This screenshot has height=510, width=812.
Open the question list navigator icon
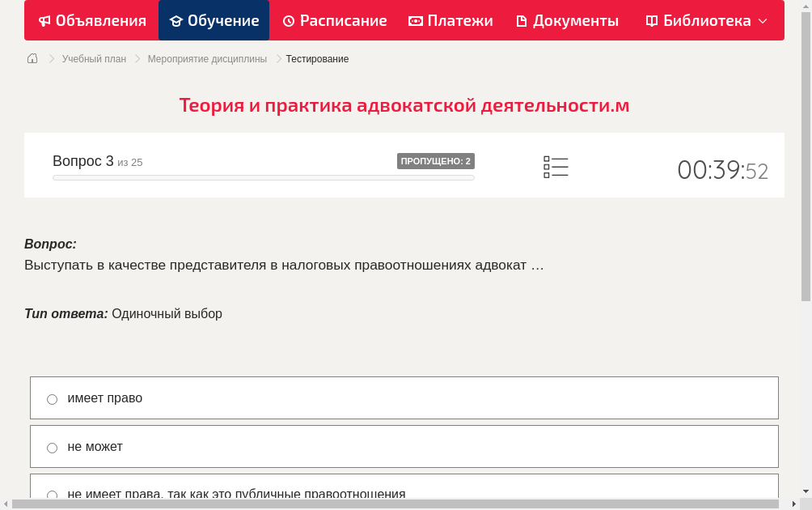pos(556,166)
